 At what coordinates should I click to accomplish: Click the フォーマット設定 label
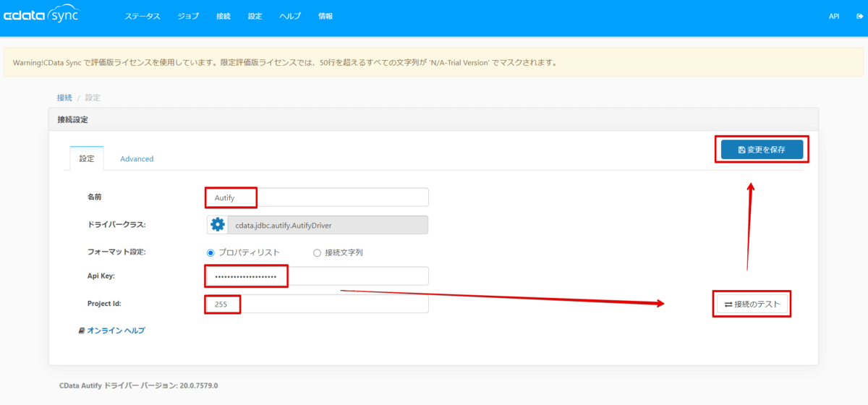(116, 252)
